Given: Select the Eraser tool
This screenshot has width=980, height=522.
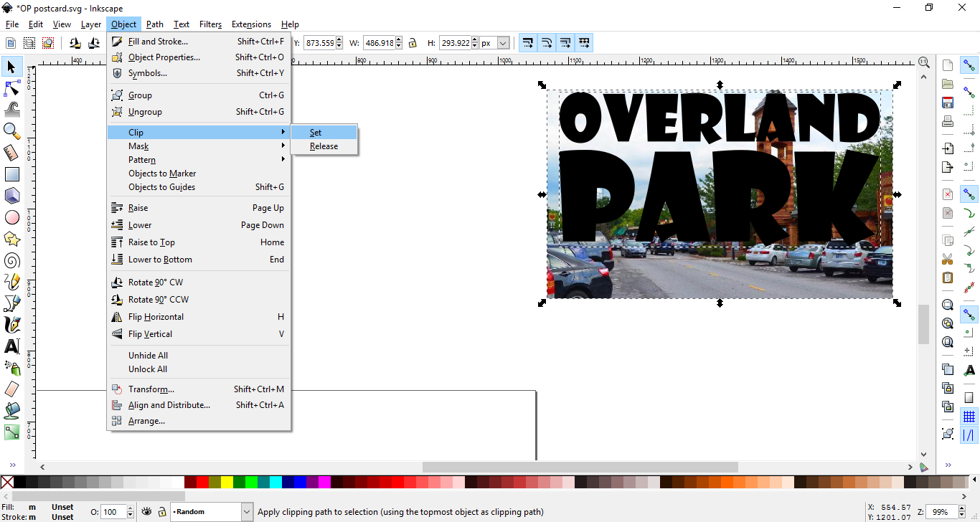Looking at the screenshot, I should point(11,389).
